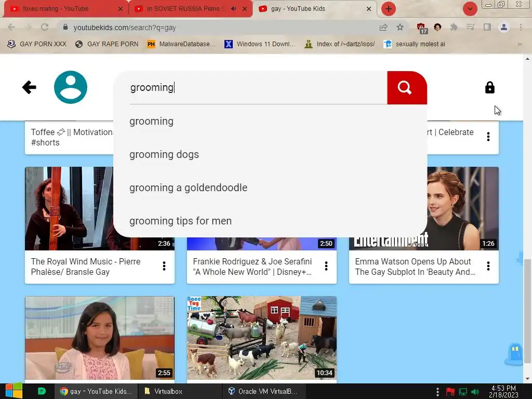Close the foxes mating YouTube tab
Image resolution: width=532 pixels, height=399 pixels.
121,9
